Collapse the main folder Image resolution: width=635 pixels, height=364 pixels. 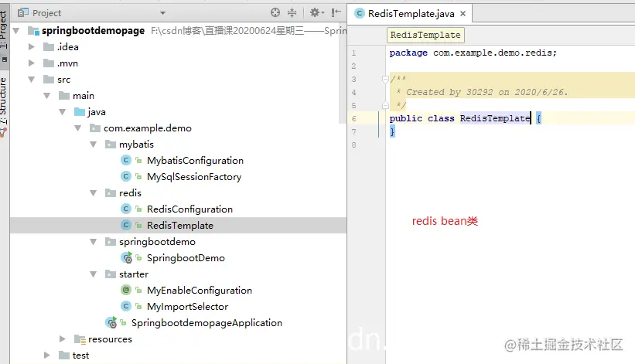click(47, 96)
